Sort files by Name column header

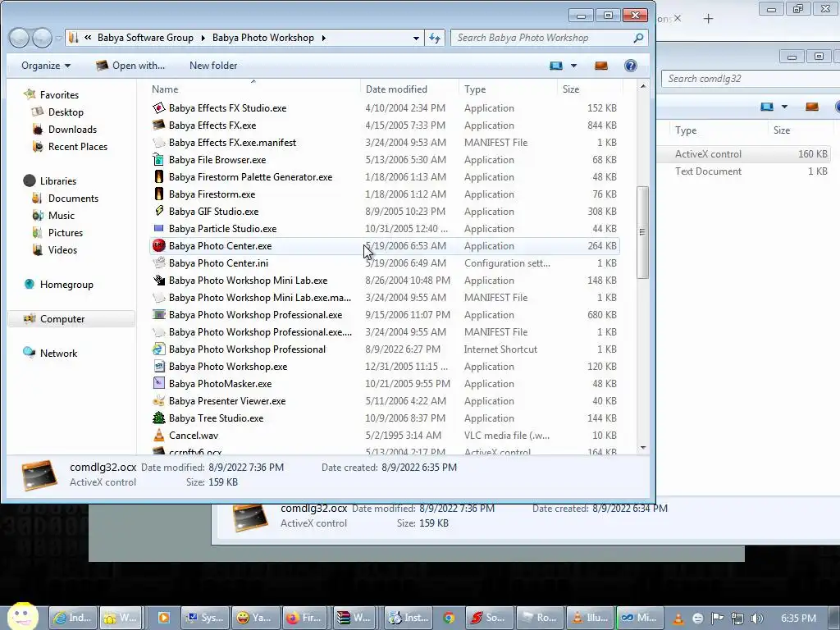coord(254,89)
